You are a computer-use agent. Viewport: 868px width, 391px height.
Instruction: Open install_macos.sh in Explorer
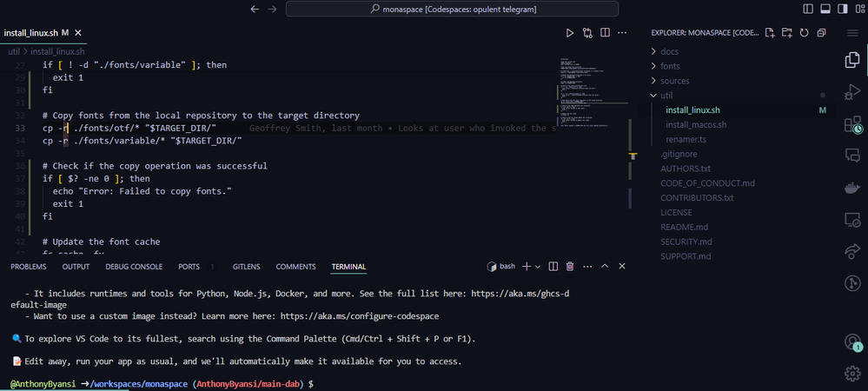(696, 124)
